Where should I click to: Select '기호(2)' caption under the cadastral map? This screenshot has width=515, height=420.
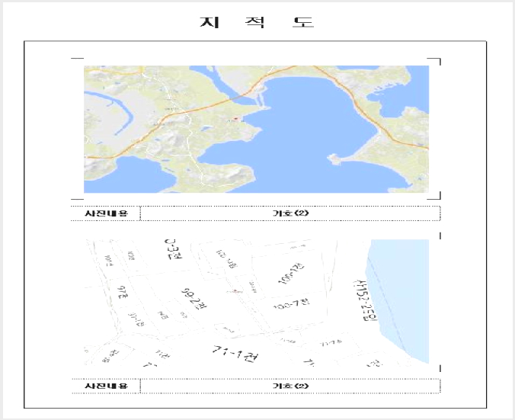(290, 386)
